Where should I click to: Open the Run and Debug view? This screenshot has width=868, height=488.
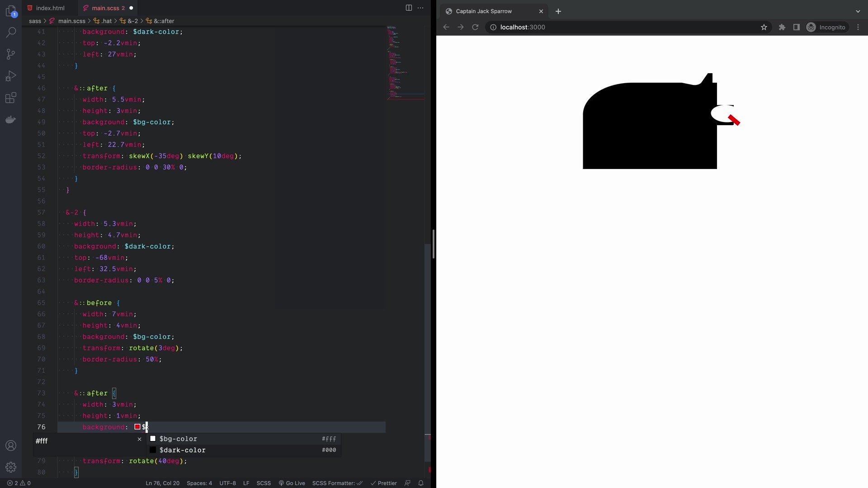tap(11, 76)
